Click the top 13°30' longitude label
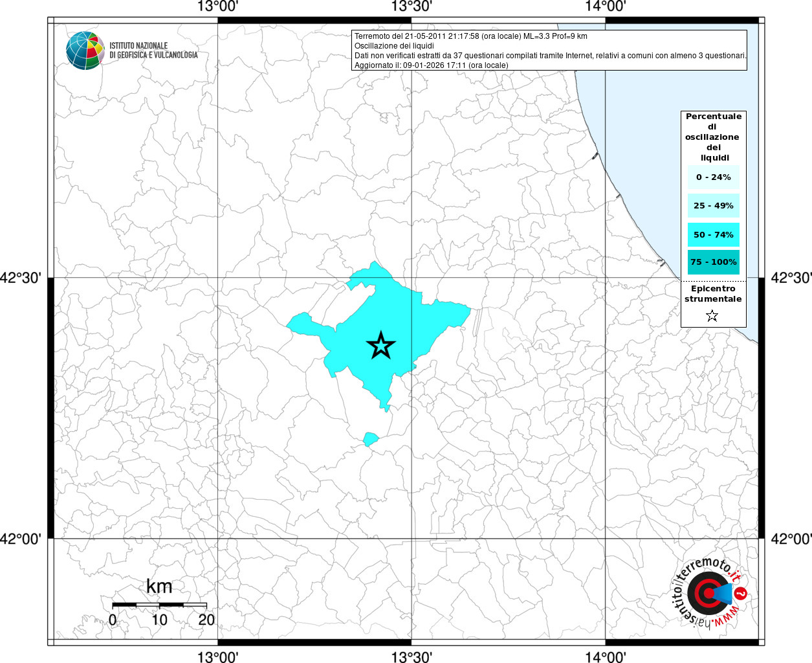Screen dimensions: 812x663 (411, 6)
